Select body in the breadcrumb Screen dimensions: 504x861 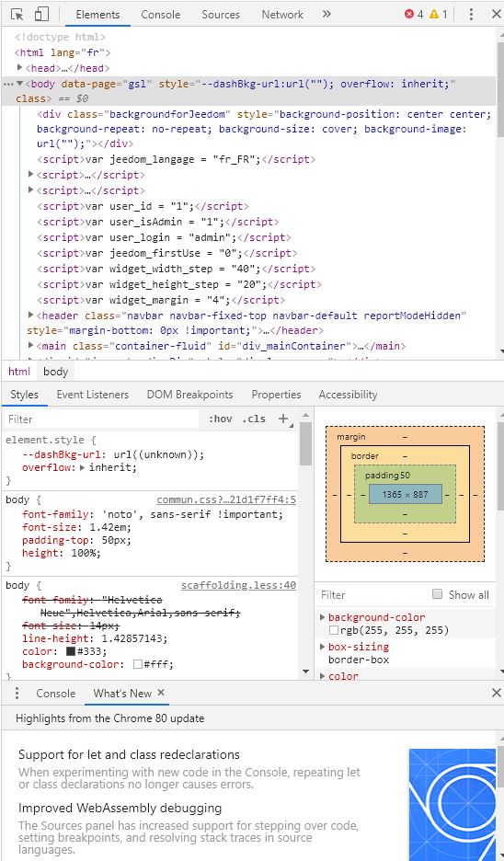[55, 372]
